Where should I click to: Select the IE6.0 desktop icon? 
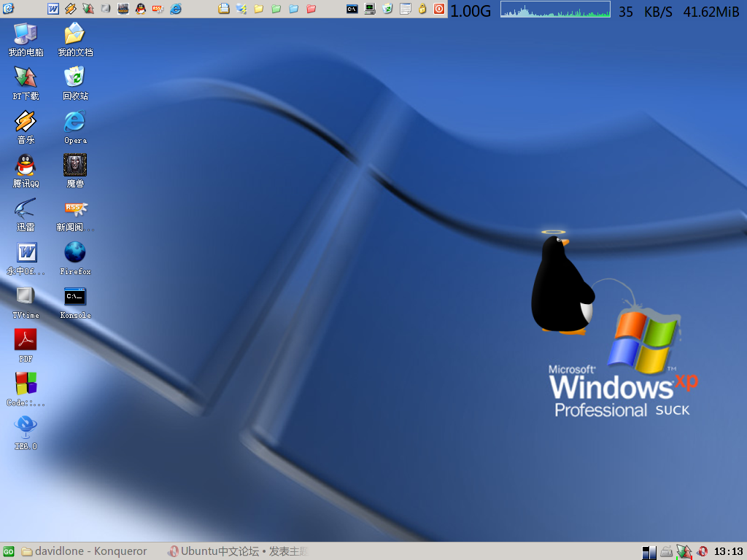coord(26,434)
